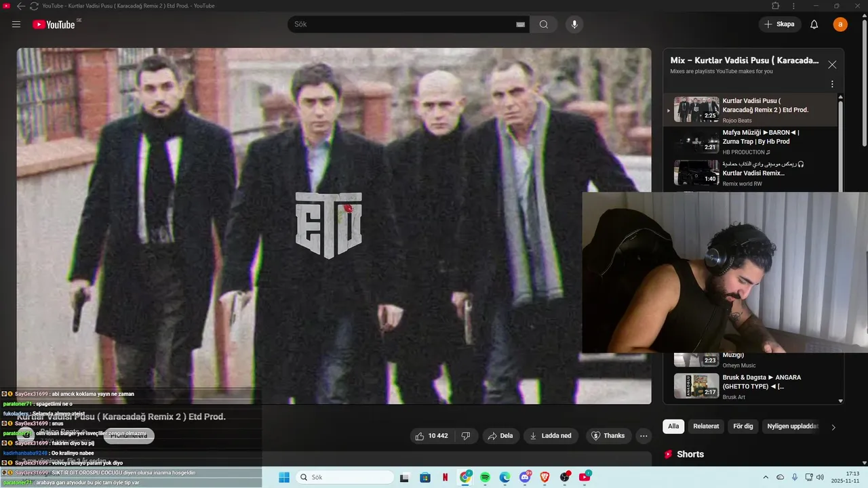Open the YouTube guide hamburger menu
868x488 pixels.
16,24
